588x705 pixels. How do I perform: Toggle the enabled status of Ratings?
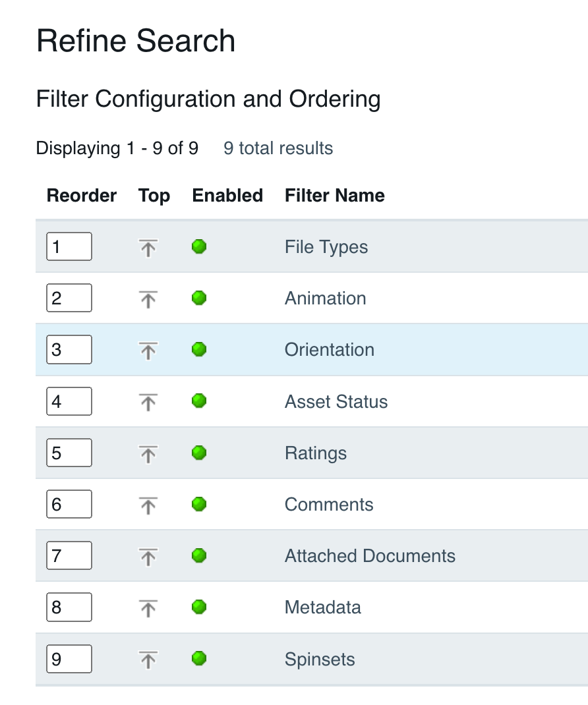pyautogui.click(x=199, y=452)
